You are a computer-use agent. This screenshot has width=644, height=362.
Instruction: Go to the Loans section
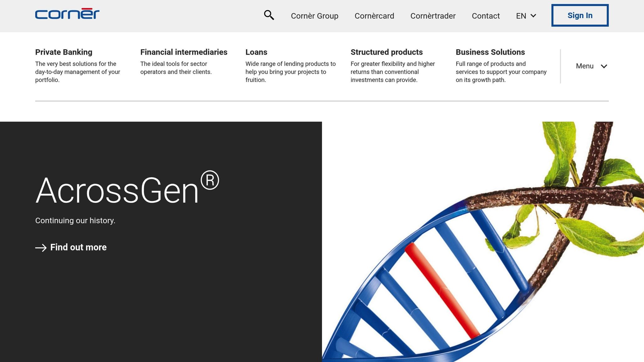(256, 52)
